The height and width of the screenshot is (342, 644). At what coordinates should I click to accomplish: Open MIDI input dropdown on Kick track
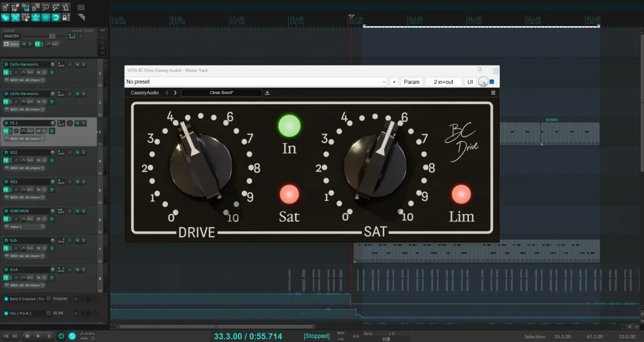(x=24, y=285)
